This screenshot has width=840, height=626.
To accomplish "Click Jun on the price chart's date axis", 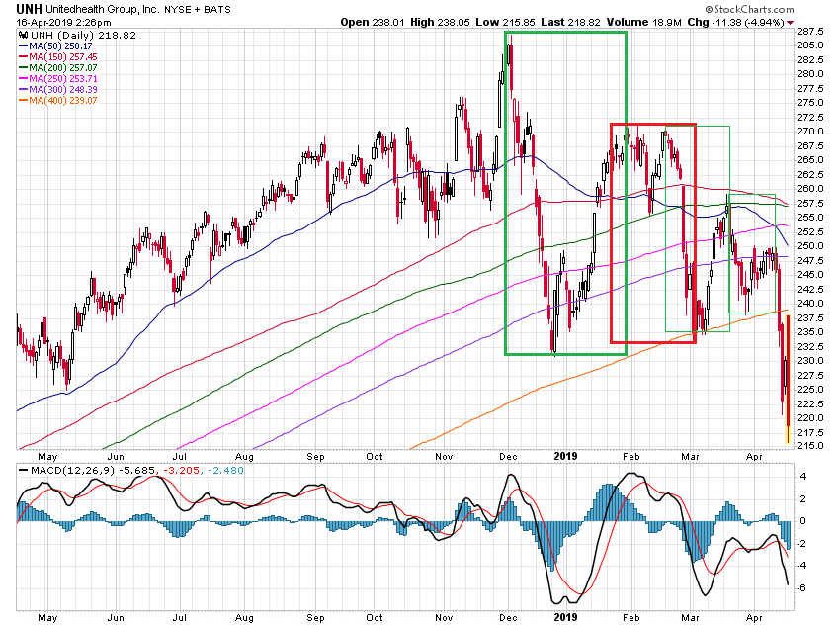I will 116,457.
